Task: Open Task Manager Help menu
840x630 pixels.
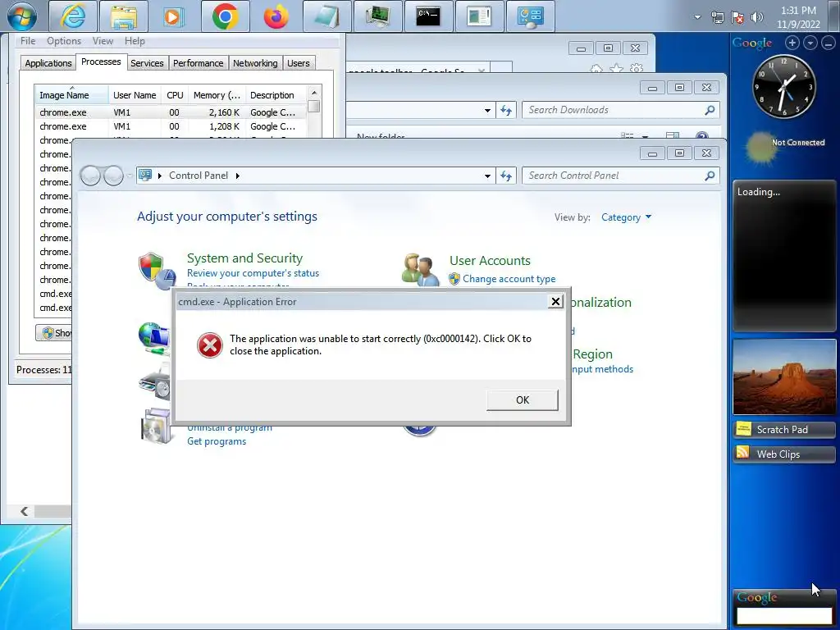Action: [135, 41]
